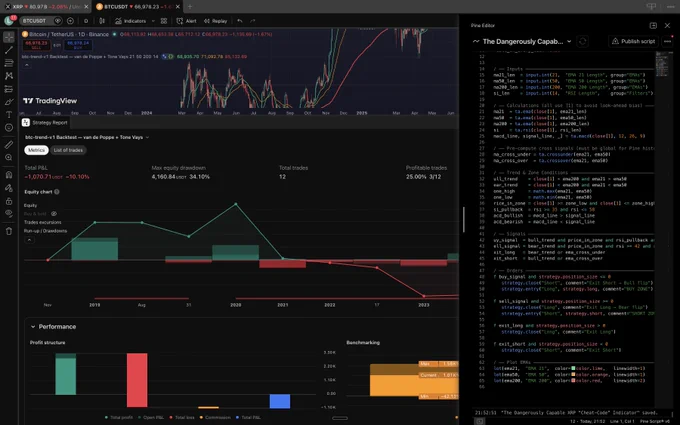Viewport: 680px width, 425px height.
Task: Activate the zoom in tool
Action: click(9, 157)
